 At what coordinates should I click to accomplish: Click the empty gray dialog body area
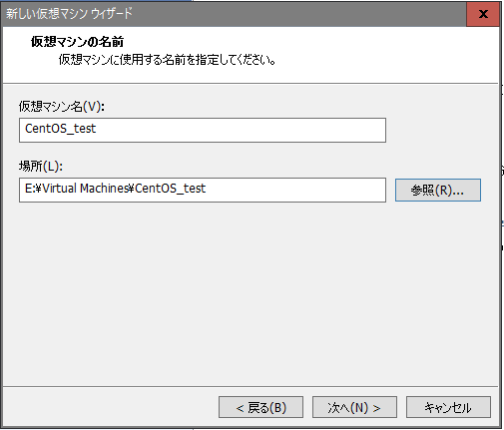point(250,292)
